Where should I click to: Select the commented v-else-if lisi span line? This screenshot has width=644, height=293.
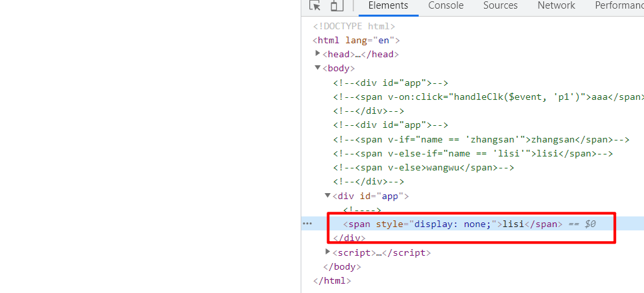click(x=473, y=153)
